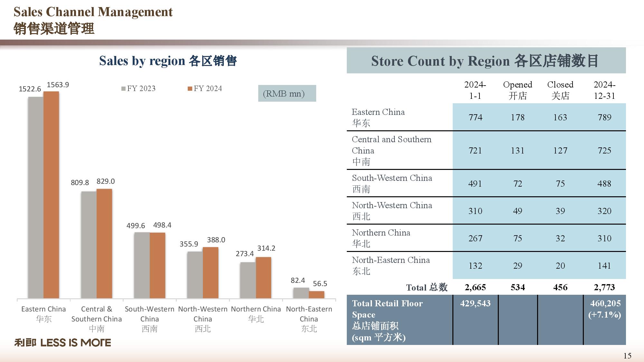The width and height of the screenshot is (644, 362).
Task: Click the FY 2023 gray legend swatch
Action: click(123, 89)
